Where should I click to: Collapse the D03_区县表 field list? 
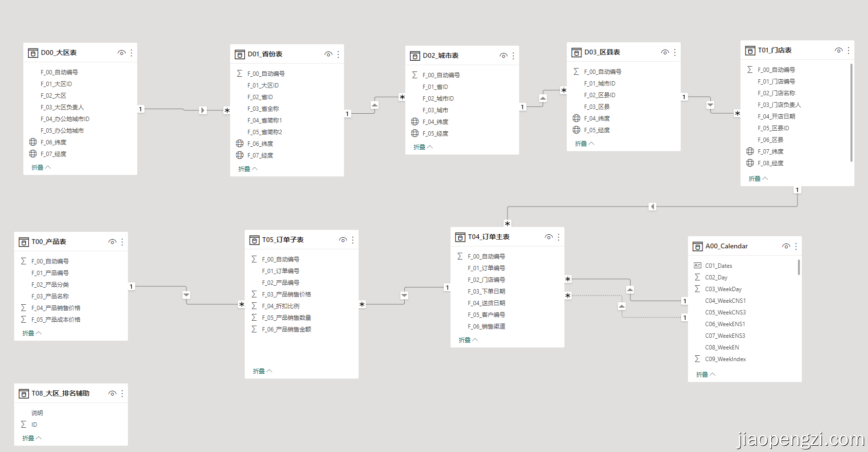pyautogui.click(x=585, y=143)
